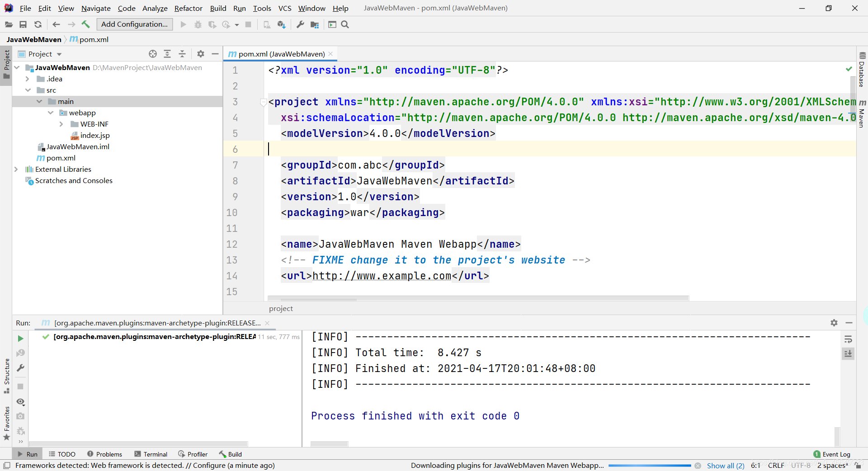Open Run panel settings gear
Image resolution: width=868 pixels, height=471 pixels.
(834, 323)
